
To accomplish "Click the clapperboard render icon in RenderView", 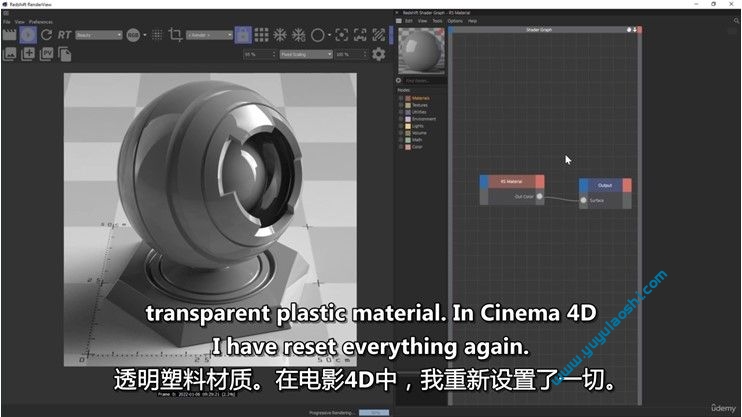I will (x=9, y=35).
